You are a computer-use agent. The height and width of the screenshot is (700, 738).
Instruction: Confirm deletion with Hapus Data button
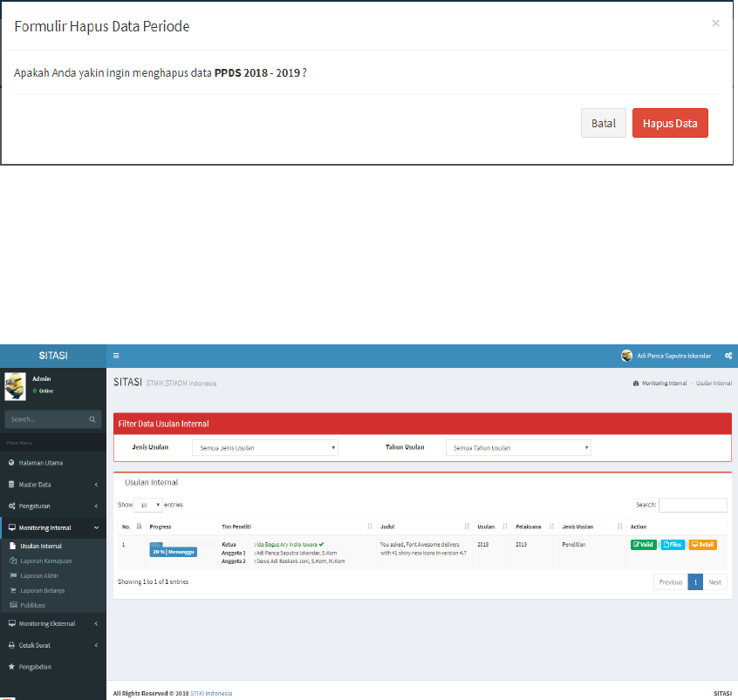(x=670, y=123)
